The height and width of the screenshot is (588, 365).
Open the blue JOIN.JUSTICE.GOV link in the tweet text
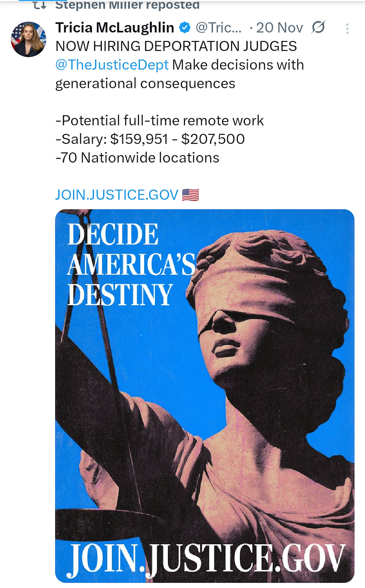pos(117,195)
